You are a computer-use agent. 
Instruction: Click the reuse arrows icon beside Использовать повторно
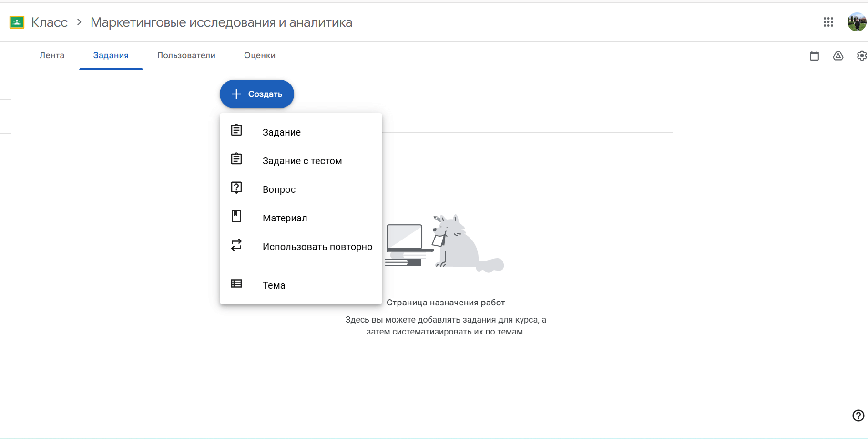(236, 245)
